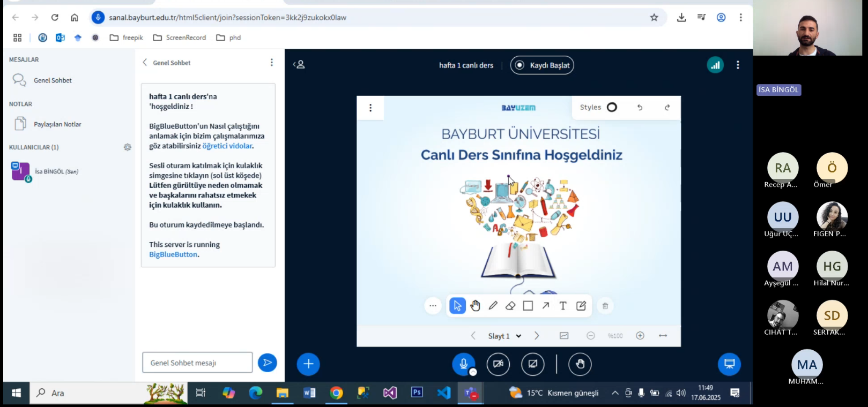Select the text tool

point(563,306)
